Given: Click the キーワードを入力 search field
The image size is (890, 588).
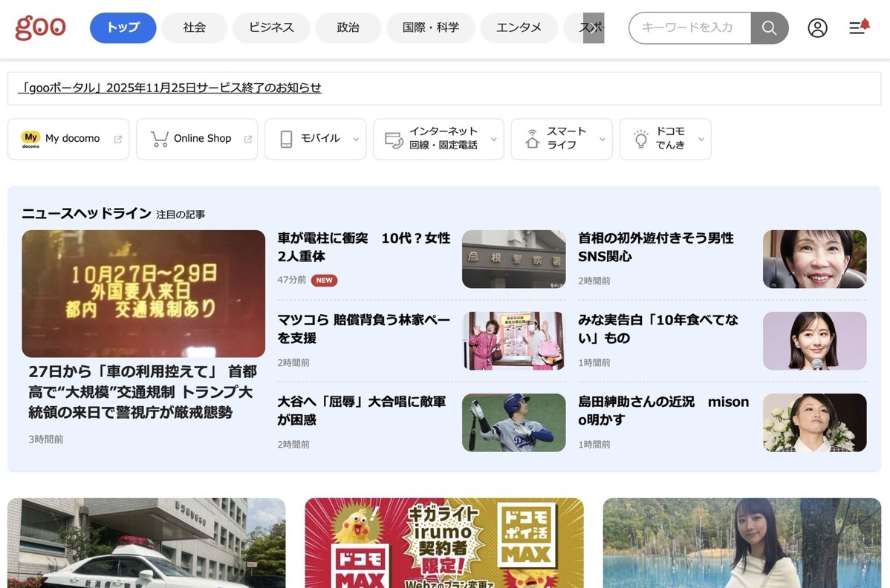Looking at the screenshot, I should pos(689,28).
